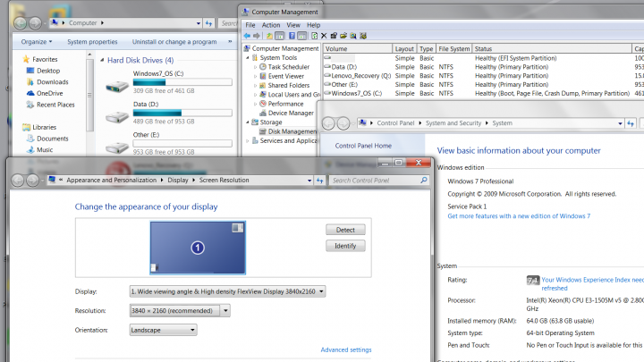The height and width of the screenshot is (362, 644).
Task: Select Device Manager in the console tree
Action: click(291, 113)
